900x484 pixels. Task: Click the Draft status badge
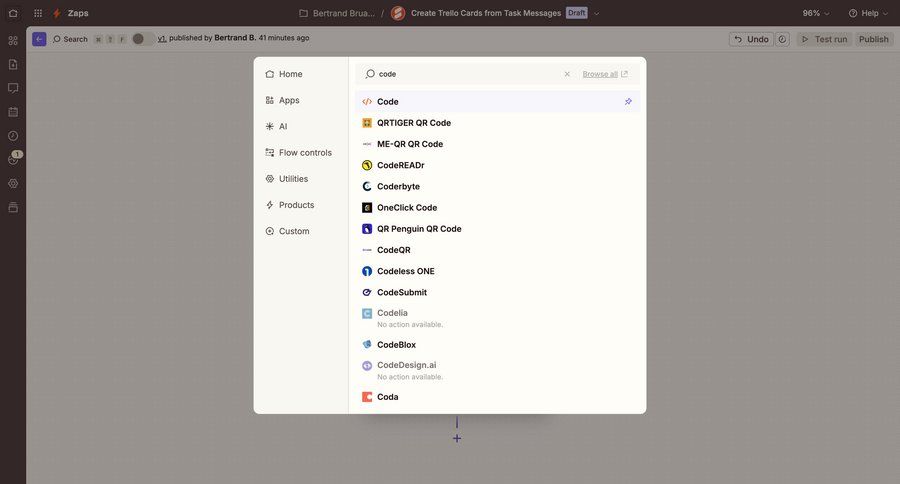[x=577, y=13]
